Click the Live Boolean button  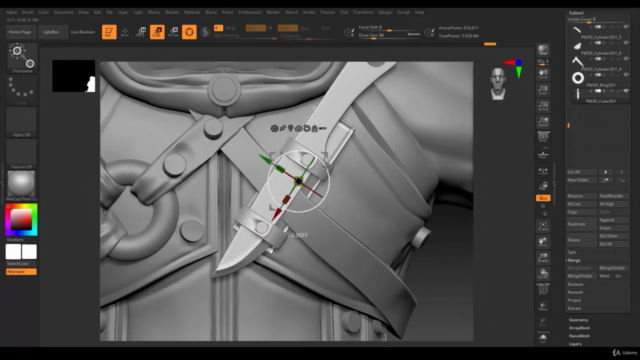click(83, 32)
